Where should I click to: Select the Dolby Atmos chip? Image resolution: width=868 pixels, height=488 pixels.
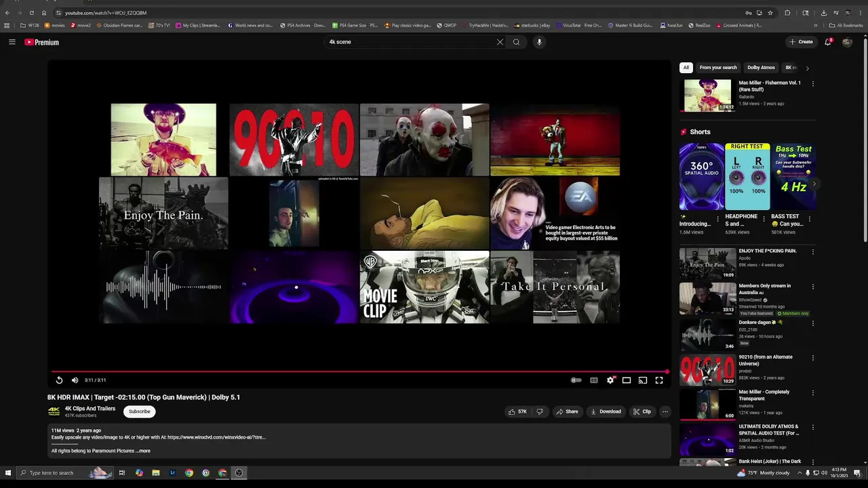[761, 68]
